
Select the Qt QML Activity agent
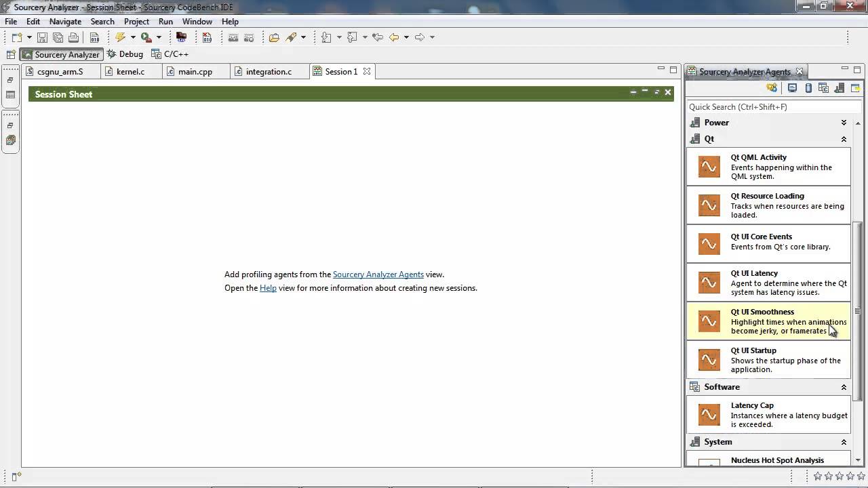(x=768, y=166)
